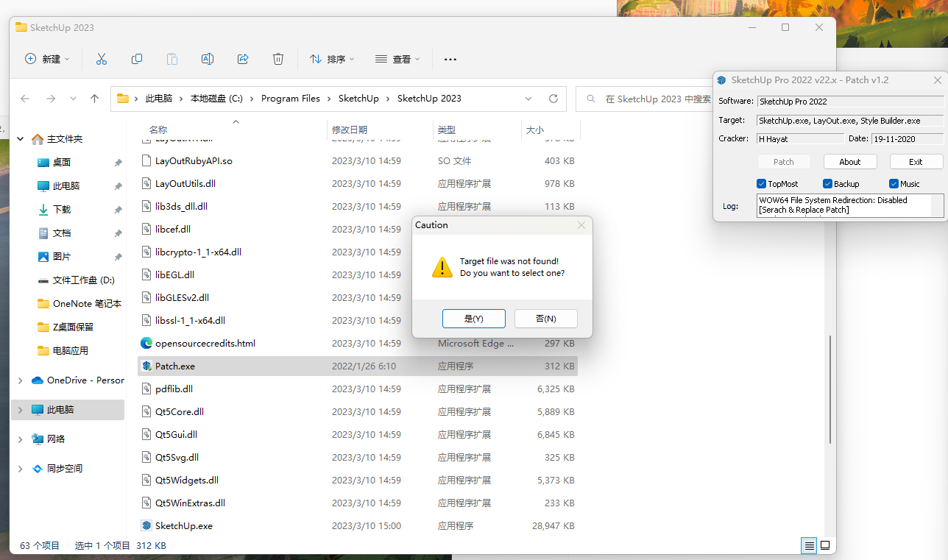Go up one folder level arrow
Viewport: 948px width, 560px height.
[94, 99]
